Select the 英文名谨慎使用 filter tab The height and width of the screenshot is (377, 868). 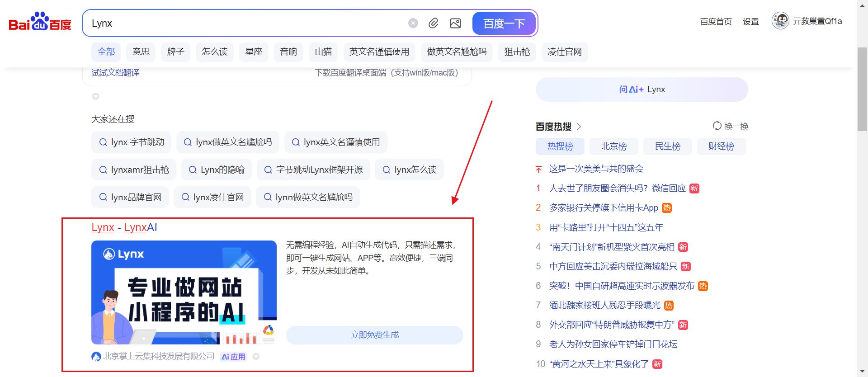pos(379,52)
